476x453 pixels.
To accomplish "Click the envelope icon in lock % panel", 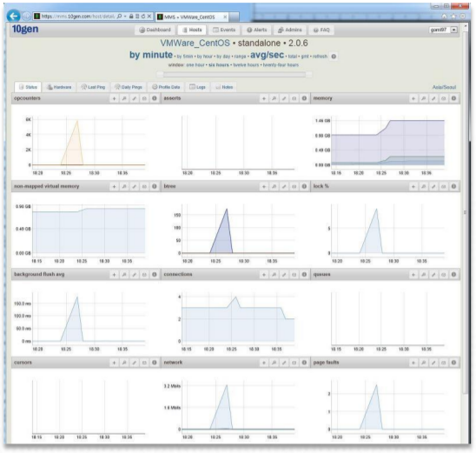I will tap(443, 187).
